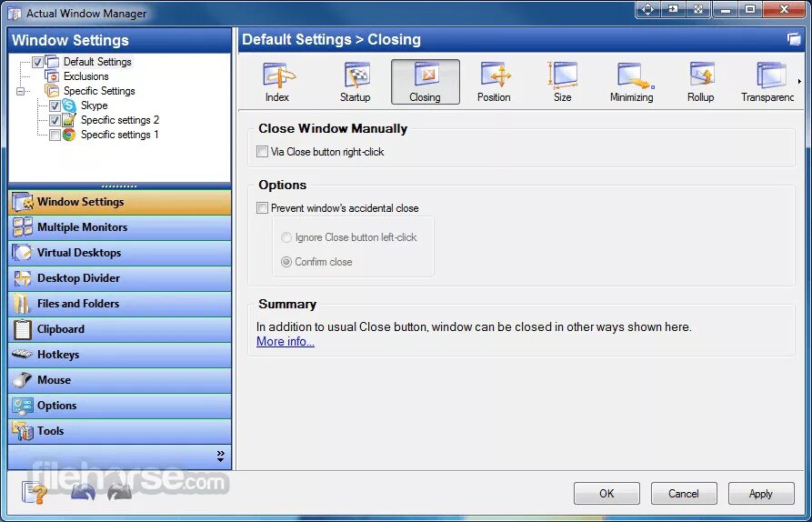Click the Exclusions icon in the tree
Image resolution: width=812 pixels, height=522 pixels.
[52, 76]
